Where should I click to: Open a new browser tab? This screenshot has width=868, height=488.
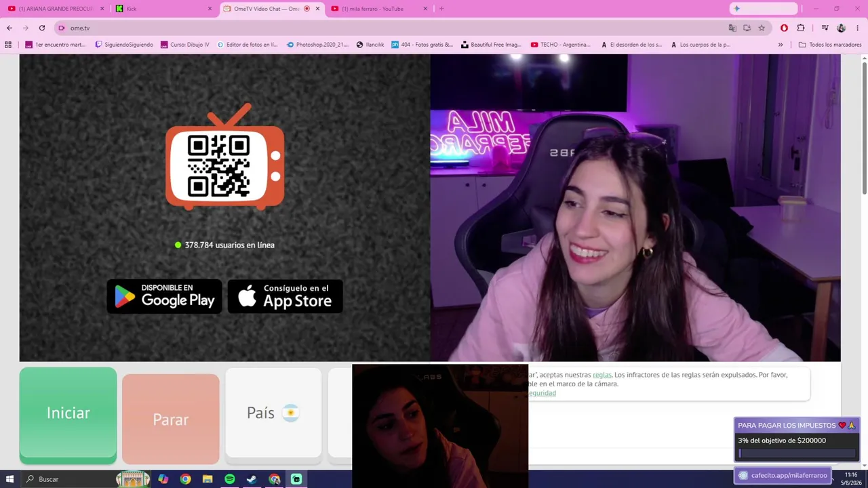(x=441, y=9)
